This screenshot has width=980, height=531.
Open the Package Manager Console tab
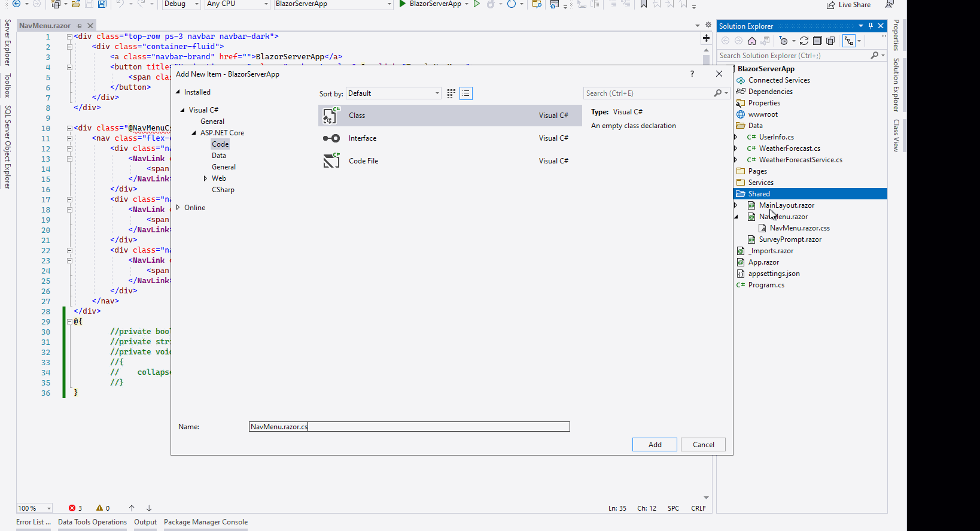(206, 522)
